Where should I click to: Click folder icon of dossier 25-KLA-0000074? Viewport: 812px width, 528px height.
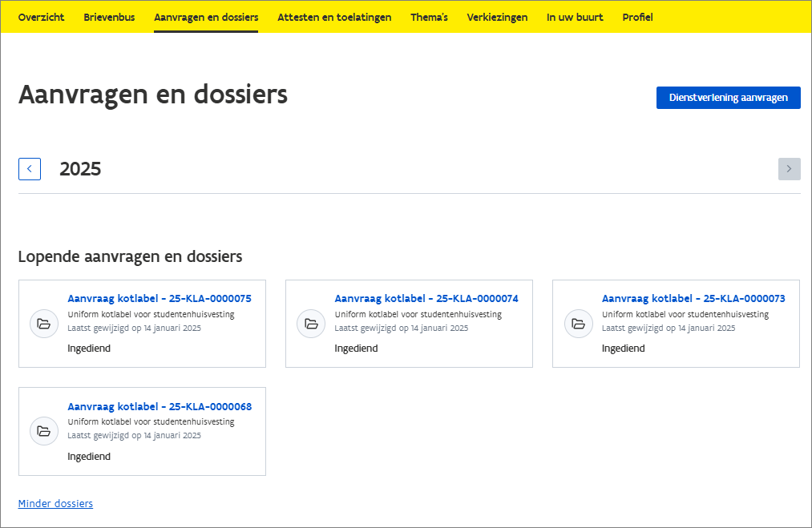311,324
